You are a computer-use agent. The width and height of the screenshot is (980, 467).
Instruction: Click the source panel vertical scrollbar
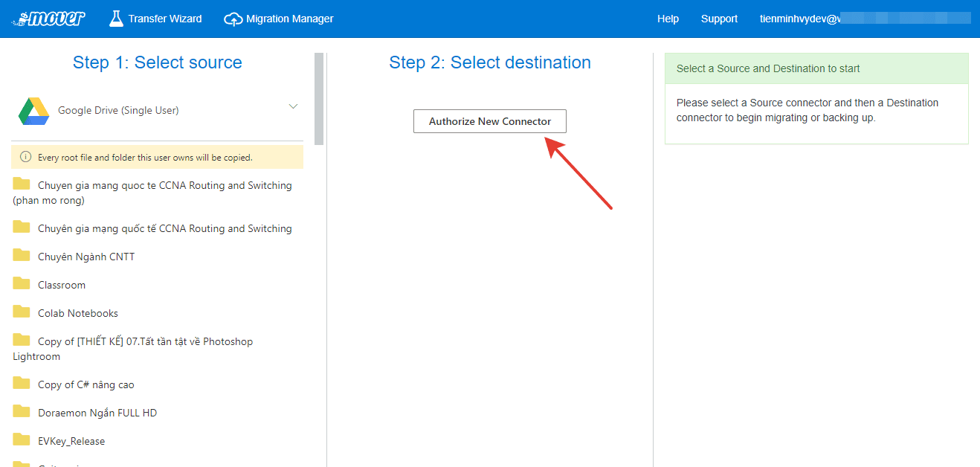[319, 98]
